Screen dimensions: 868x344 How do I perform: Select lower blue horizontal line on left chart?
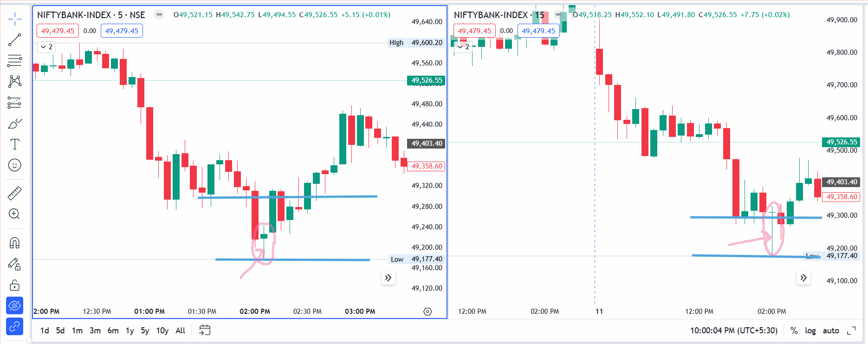[x=292, y=260]
